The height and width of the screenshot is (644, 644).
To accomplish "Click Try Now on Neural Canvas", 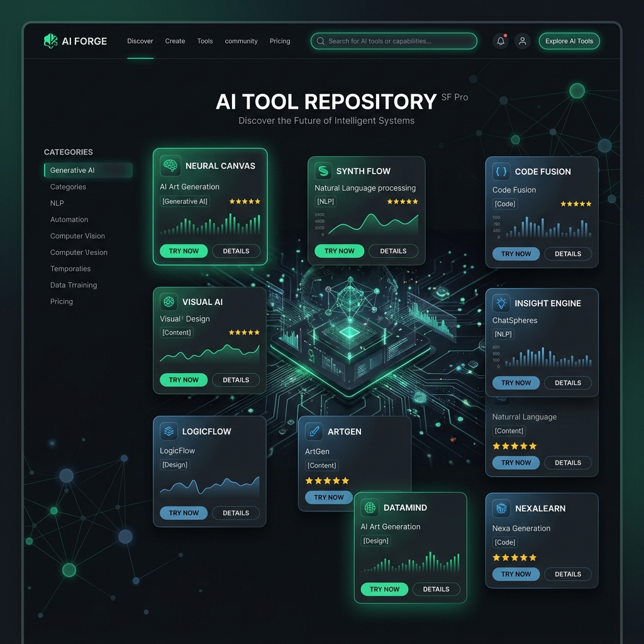I will coord(184,251).
